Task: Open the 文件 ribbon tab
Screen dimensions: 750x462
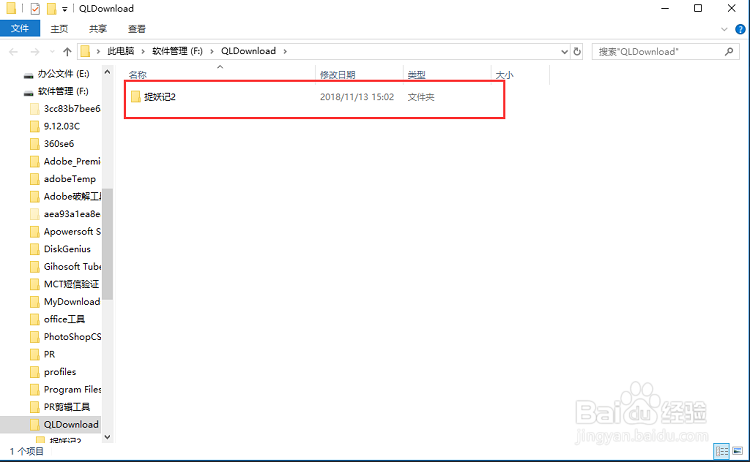Action: pos(20,29)
